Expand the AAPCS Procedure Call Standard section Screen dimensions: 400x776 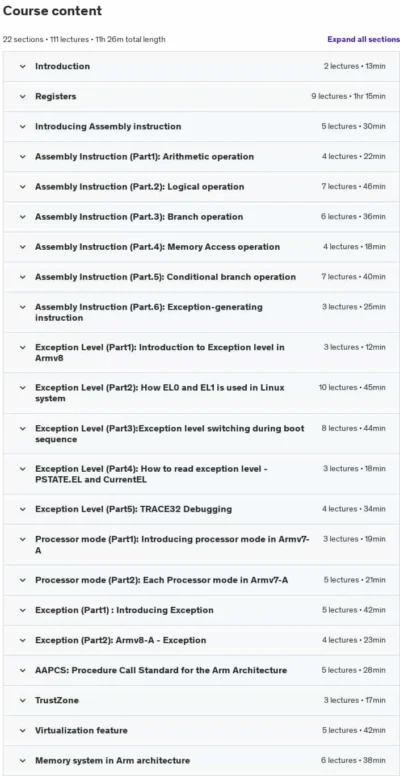point(201,670)
